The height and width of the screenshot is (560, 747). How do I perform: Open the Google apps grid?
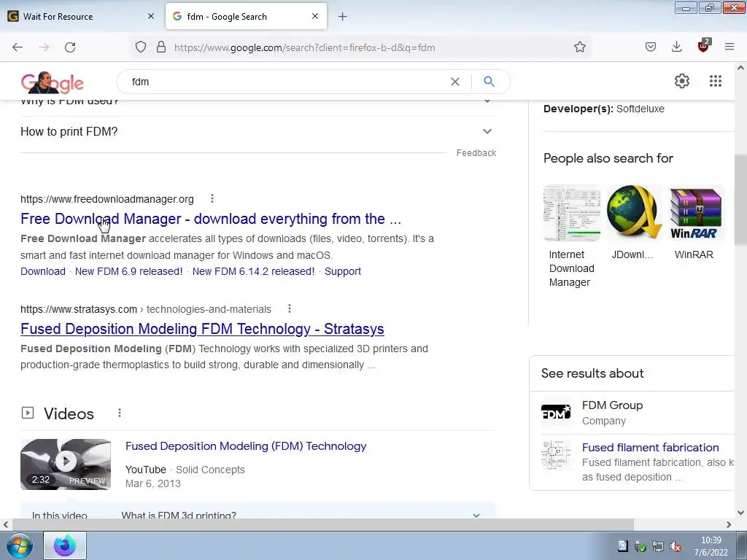[x=715, y=81]
